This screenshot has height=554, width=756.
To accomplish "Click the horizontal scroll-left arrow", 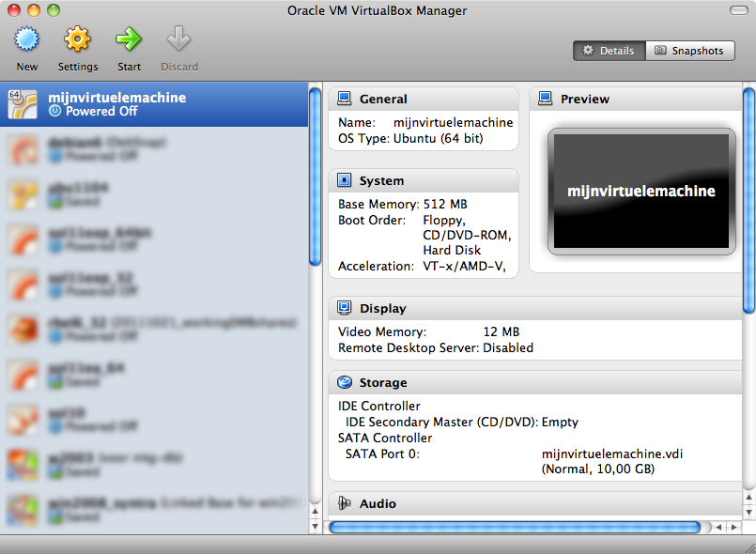I will point(718,527).
